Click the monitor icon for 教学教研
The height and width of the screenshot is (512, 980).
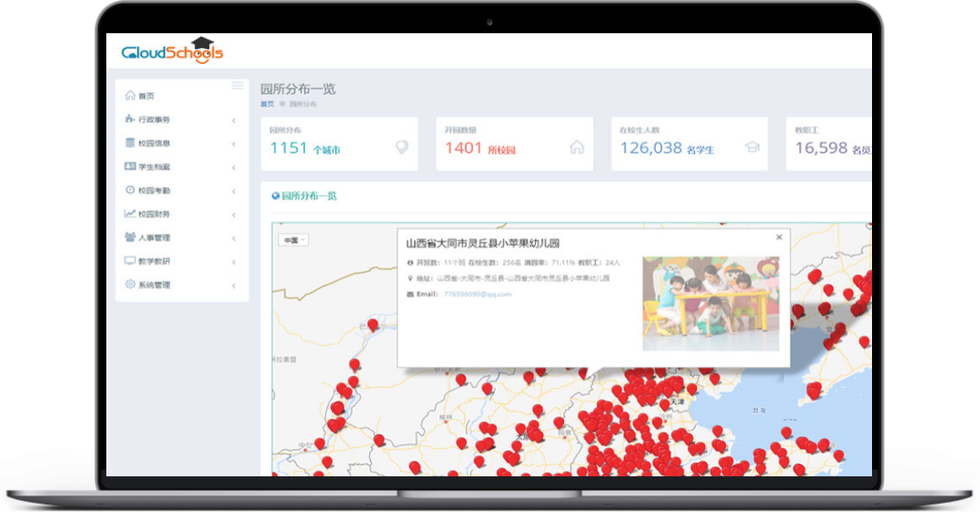[130, 261]
